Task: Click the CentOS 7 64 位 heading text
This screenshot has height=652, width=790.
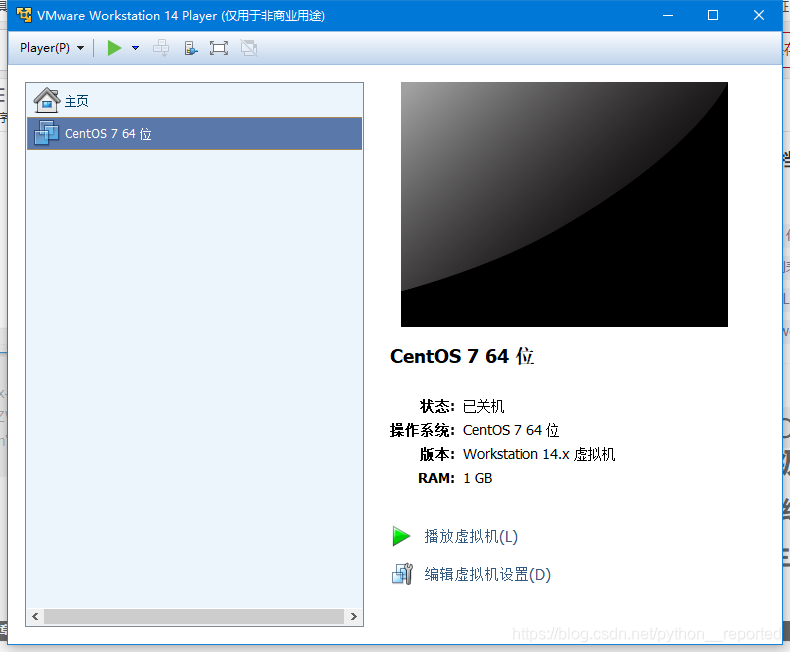Action: [x=462, y=356]
